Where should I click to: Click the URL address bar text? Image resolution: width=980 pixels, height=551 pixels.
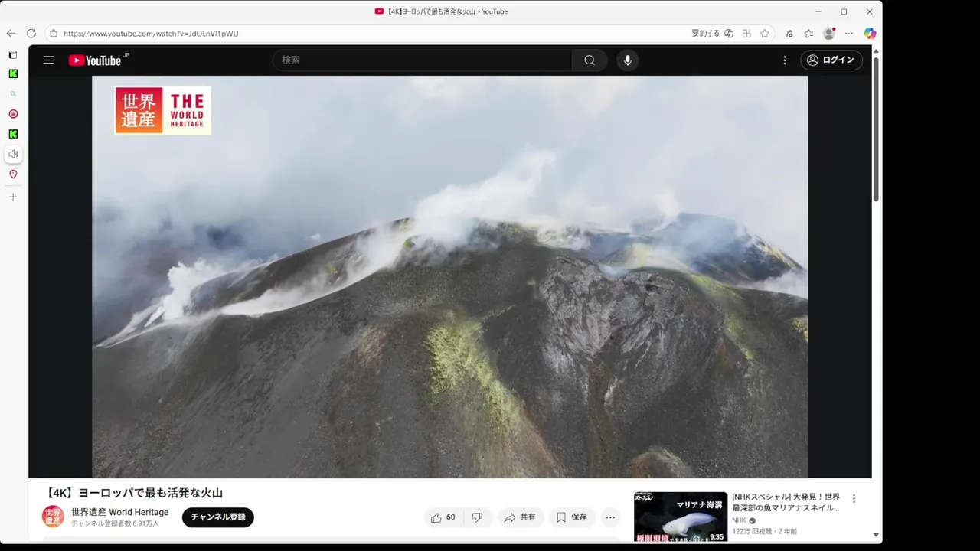(151, 34)
